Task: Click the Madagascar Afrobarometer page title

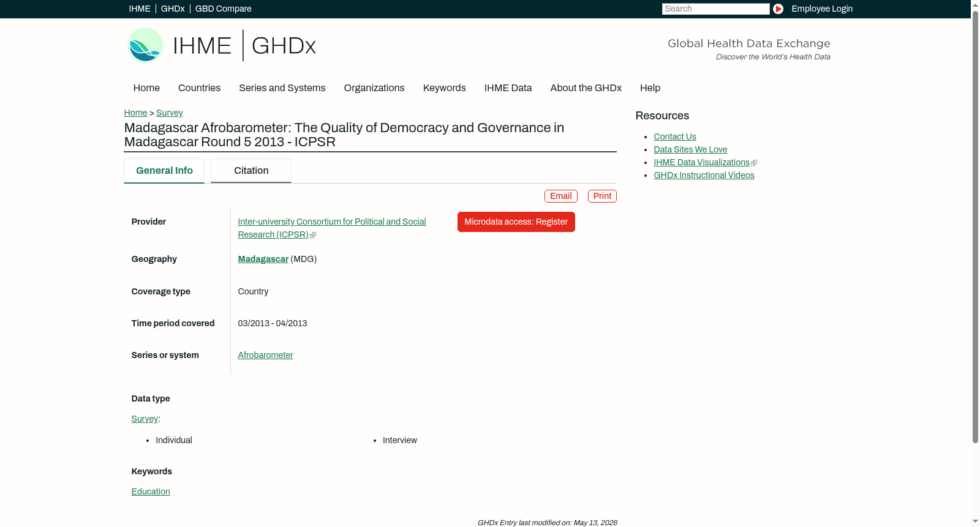Action: pyautogui.click(x=344, y=135)
